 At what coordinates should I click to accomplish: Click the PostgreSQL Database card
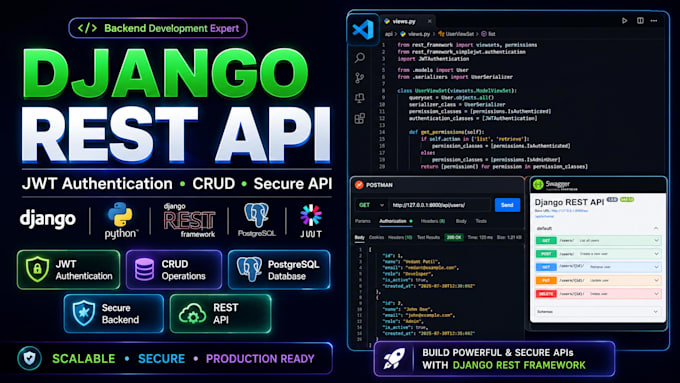[279, 270]
